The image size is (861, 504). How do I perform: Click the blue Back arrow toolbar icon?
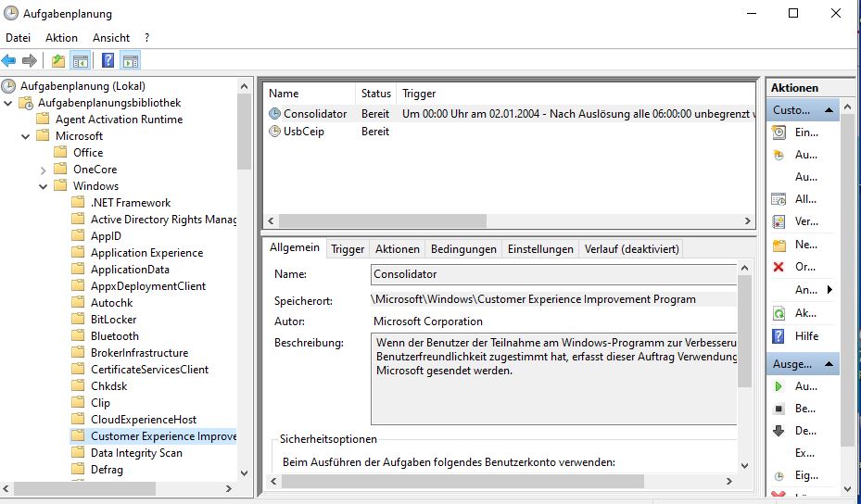[8, 60]
